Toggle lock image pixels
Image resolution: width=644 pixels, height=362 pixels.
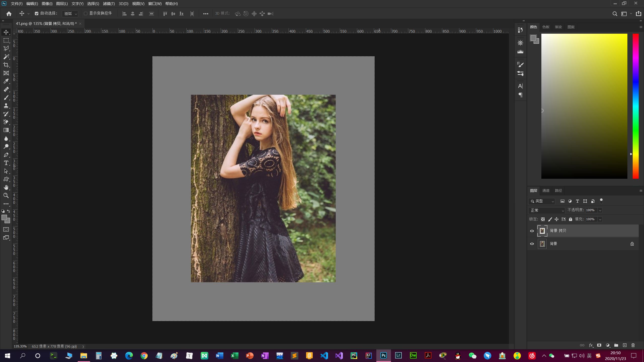[550, 219]
